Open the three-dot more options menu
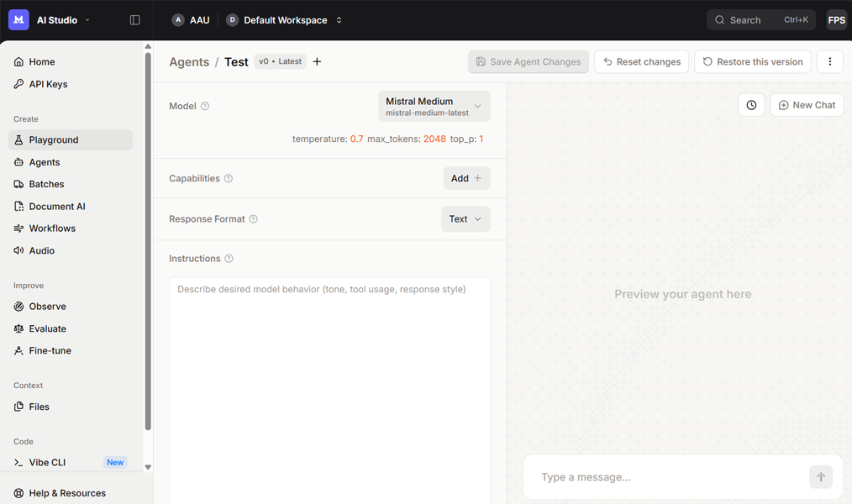852x504 pixels. tap(829, 61)
